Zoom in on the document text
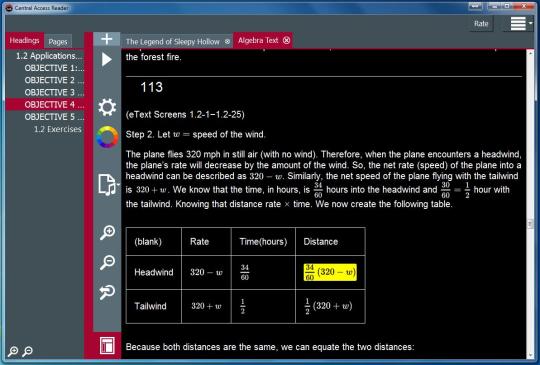The width and height of the screenshot is (540, 365). (107, 232)
